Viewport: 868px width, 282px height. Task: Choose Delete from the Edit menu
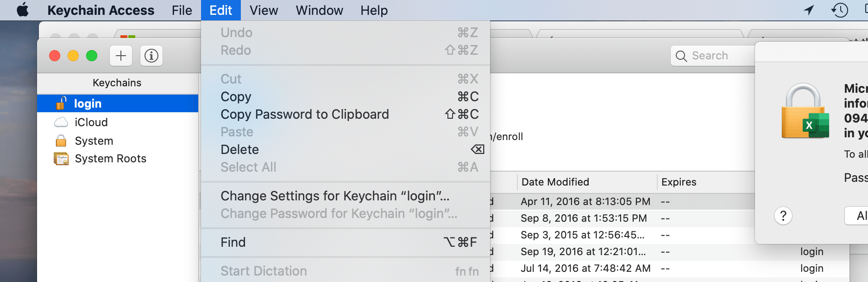tap(239, 149)
